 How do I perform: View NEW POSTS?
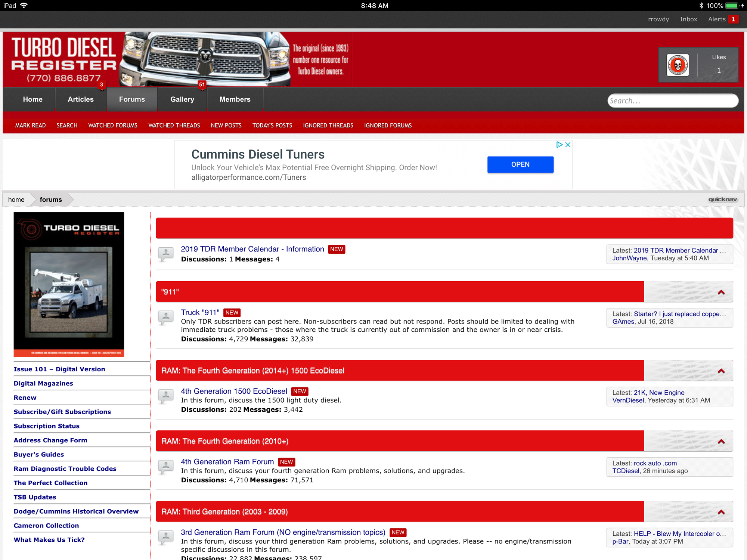point(226,126)
